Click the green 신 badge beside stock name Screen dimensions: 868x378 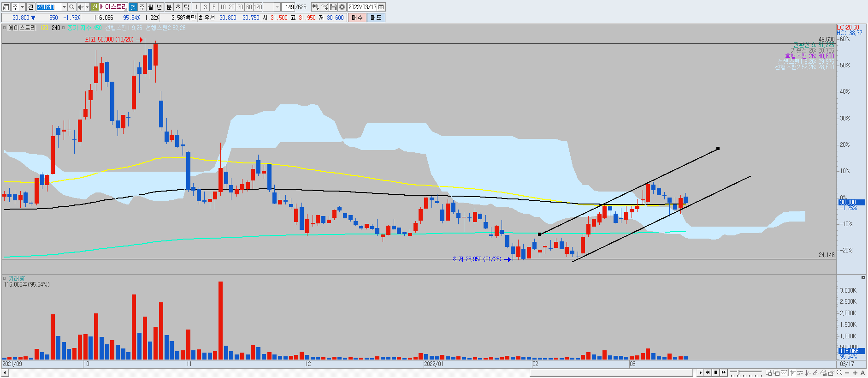(x=94, y=7)
